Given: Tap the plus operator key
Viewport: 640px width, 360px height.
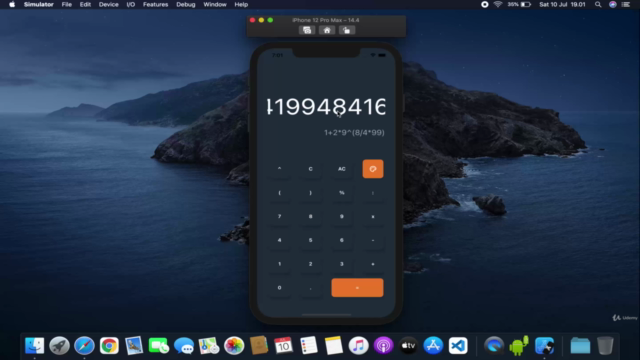Looking at the screenshot, I should (373, 264).
